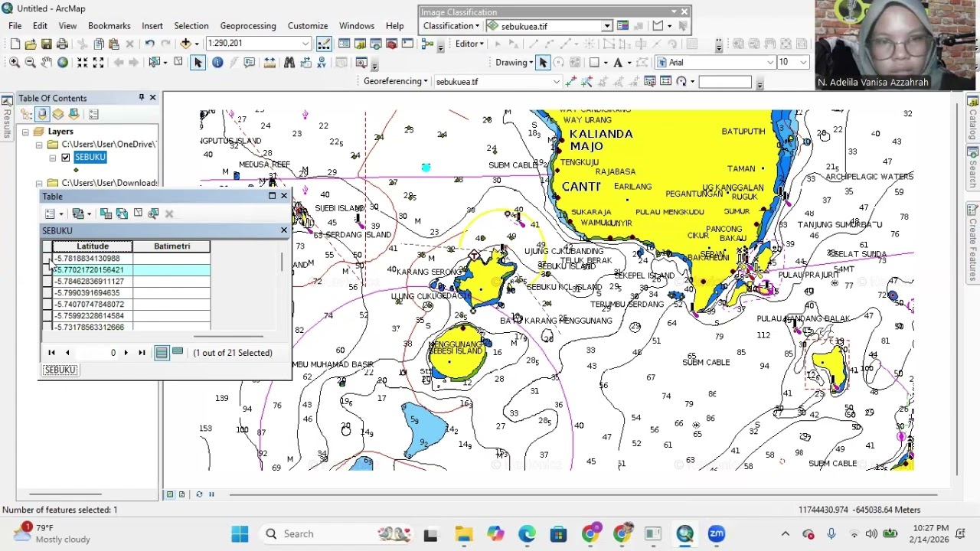
Task: Collapse the Layers tree node
Action: pyautogui.click(x=25, y=132)
